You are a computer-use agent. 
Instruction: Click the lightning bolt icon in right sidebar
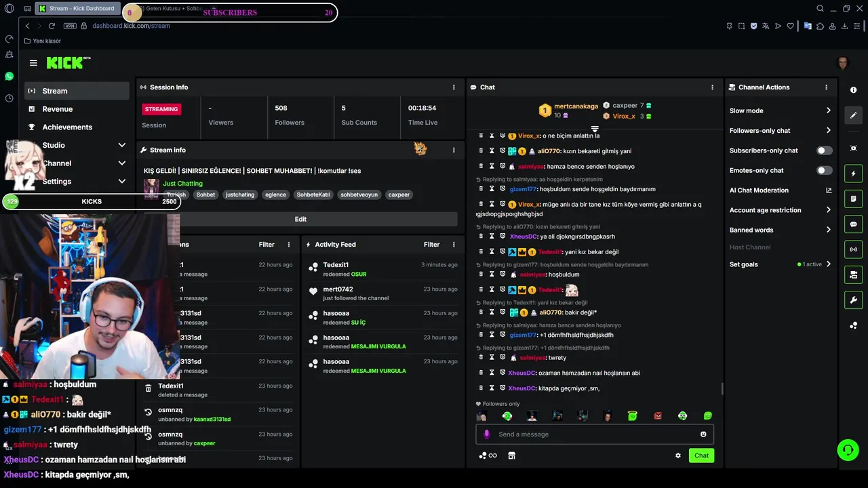[853, 174]
